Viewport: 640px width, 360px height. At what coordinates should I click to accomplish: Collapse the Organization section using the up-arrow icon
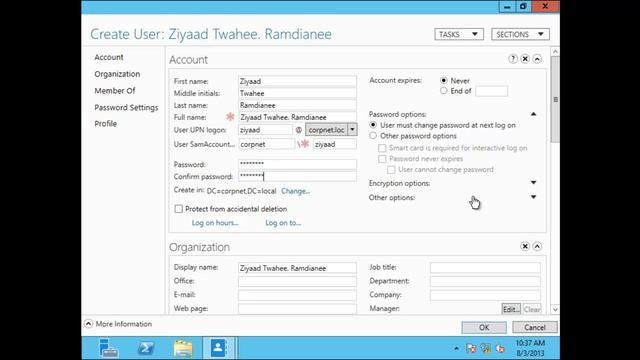[537, 247]
